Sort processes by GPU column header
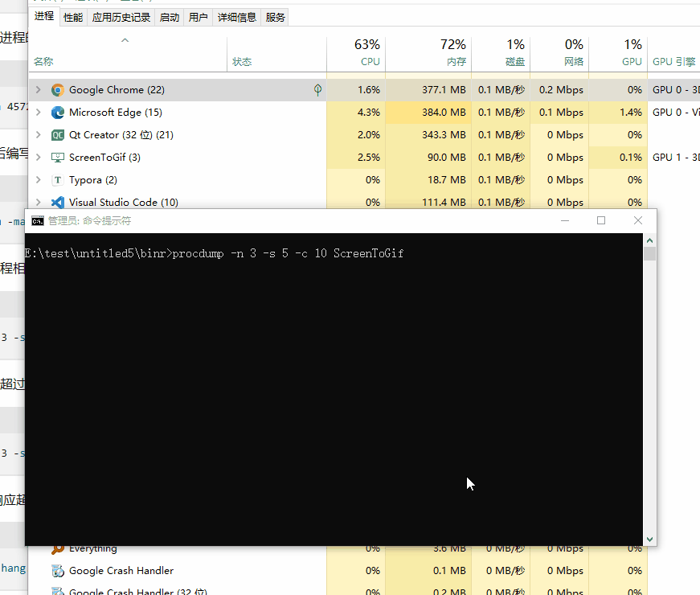 coord(618,54)
